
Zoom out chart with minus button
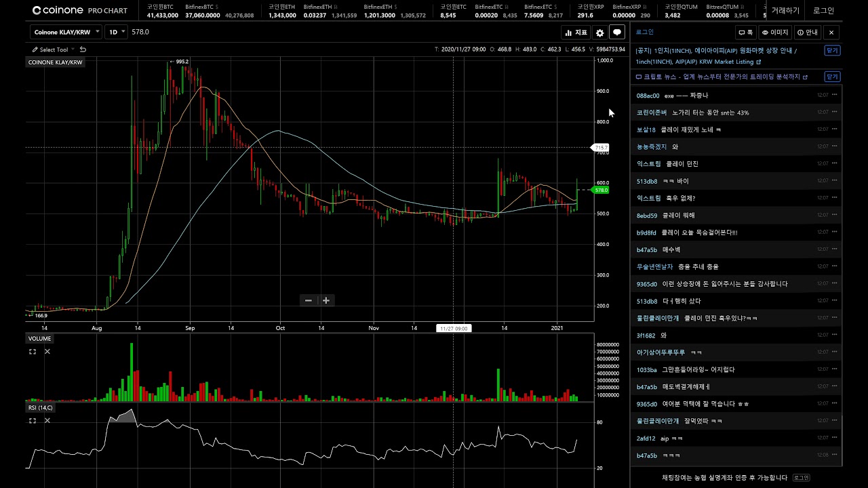coord(309,300)
